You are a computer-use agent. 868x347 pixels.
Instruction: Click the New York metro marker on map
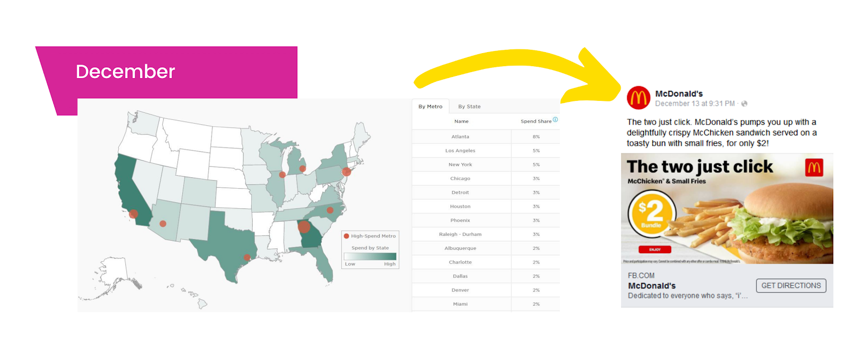pos(346,172)
